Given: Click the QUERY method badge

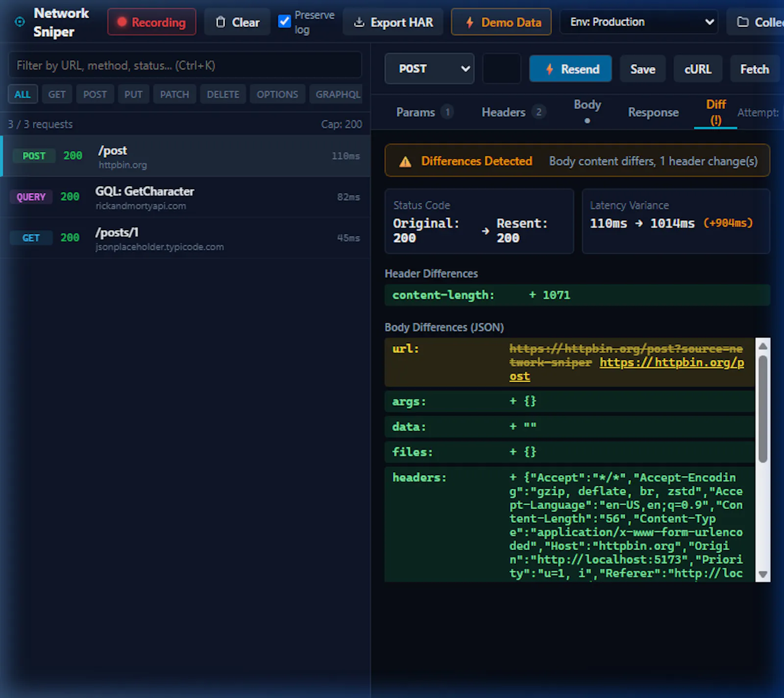Looking at the screenshot, I should pos(31,197).
